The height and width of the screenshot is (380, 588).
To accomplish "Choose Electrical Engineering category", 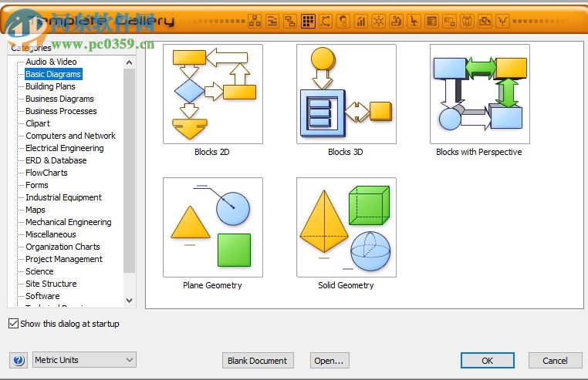I will pyautogui.click(x=65, y=148).
